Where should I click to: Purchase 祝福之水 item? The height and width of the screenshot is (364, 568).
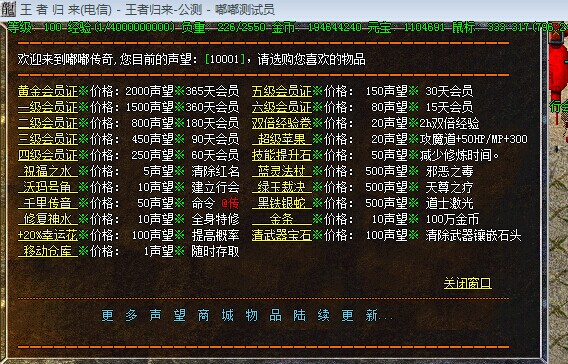point(48,171)
